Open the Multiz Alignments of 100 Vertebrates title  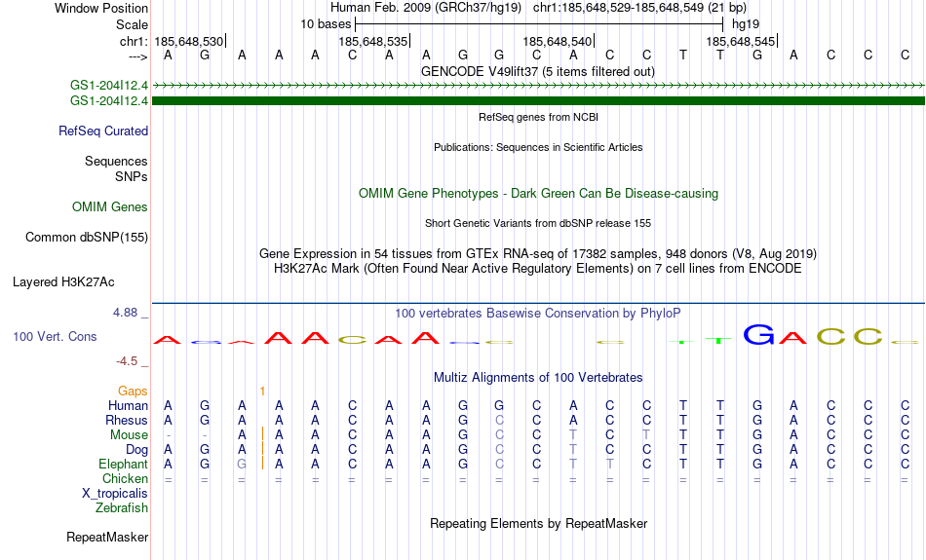[x=538, y=378]
